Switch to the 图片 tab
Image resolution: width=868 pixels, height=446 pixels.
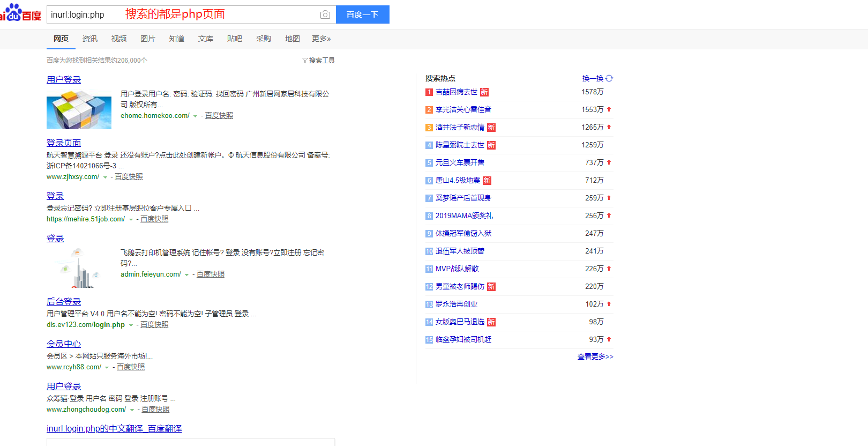[148, 39]
